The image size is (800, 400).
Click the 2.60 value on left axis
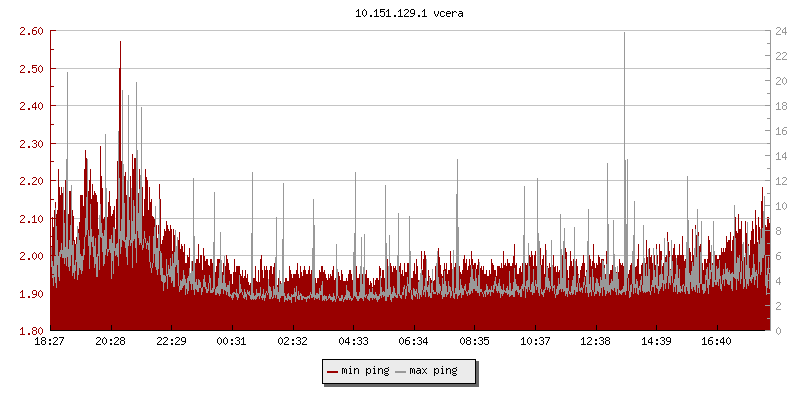31,31
